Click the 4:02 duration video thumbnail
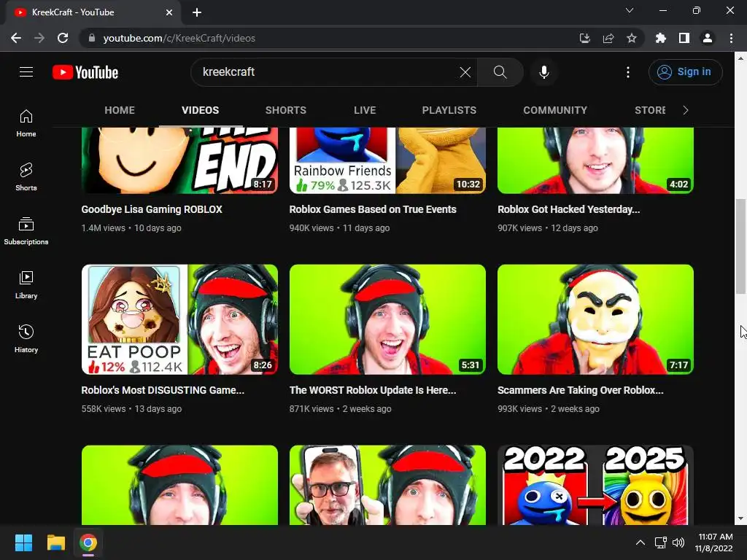Screen dimensions: 747x560 595,160
